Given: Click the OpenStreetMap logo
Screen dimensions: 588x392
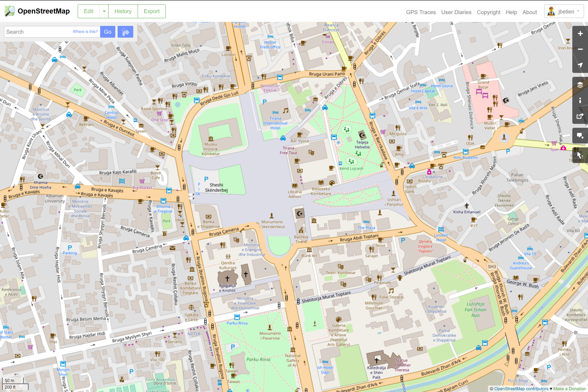Looking at the screenshot, I should click(x=37, y=11).
